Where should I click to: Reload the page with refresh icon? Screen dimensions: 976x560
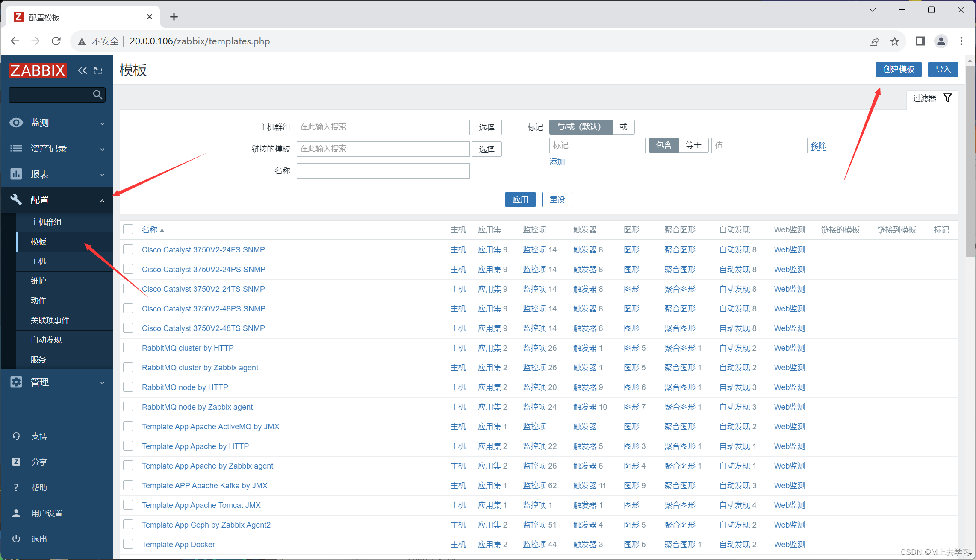(x=56, y=41)
